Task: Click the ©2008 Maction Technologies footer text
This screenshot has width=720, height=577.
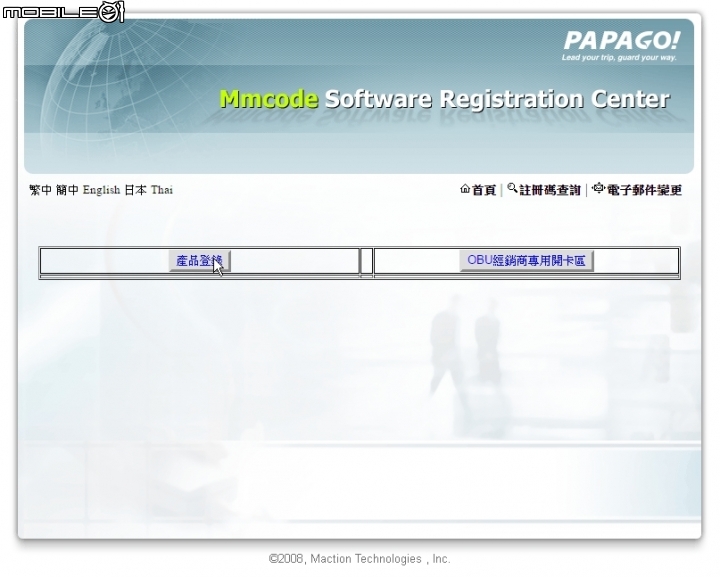Action: 360,559
